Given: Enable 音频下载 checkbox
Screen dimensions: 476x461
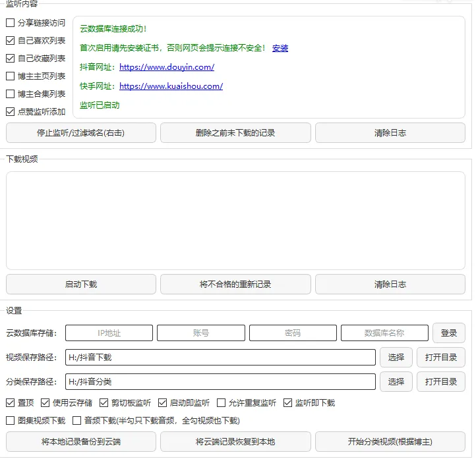Looking at the screenshot, I should click(76, 421).
